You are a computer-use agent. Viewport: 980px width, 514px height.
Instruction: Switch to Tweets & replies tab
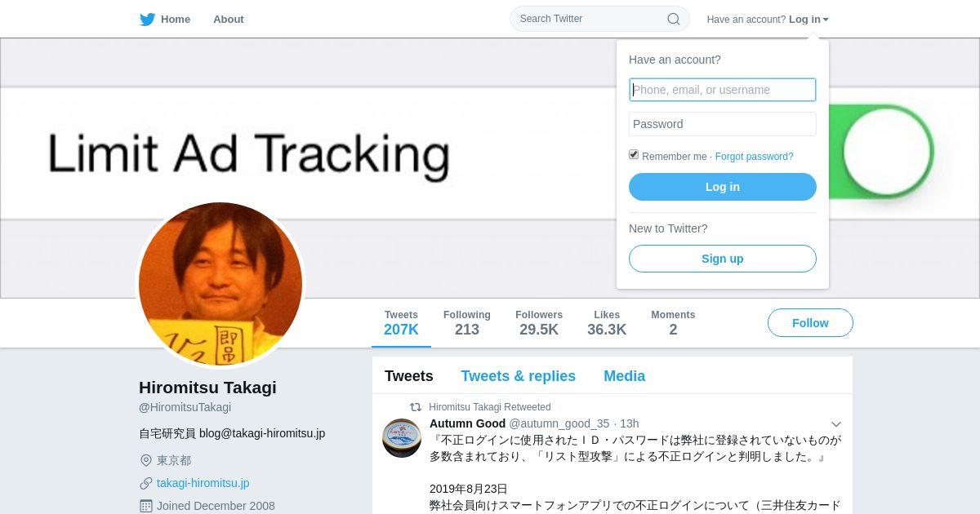(x=518, y=376)
